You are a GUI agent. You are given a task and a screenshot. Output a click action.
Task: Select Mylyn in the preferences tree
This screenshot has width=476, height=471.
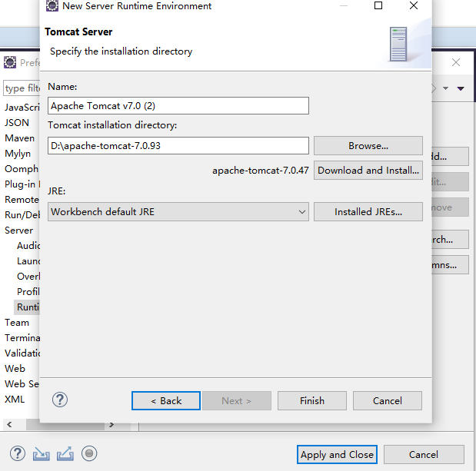(18, 154)
